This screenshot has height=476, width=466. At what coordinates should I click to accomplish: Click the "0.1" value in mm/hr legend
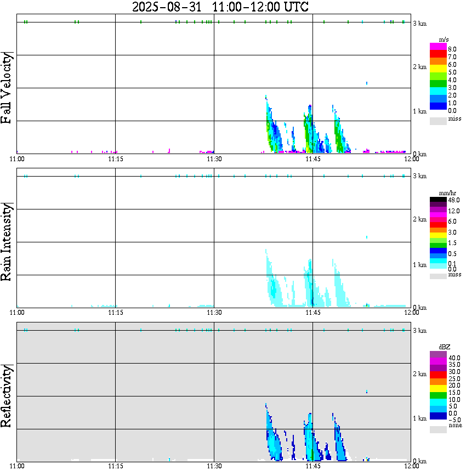click(x=452, y=263)
